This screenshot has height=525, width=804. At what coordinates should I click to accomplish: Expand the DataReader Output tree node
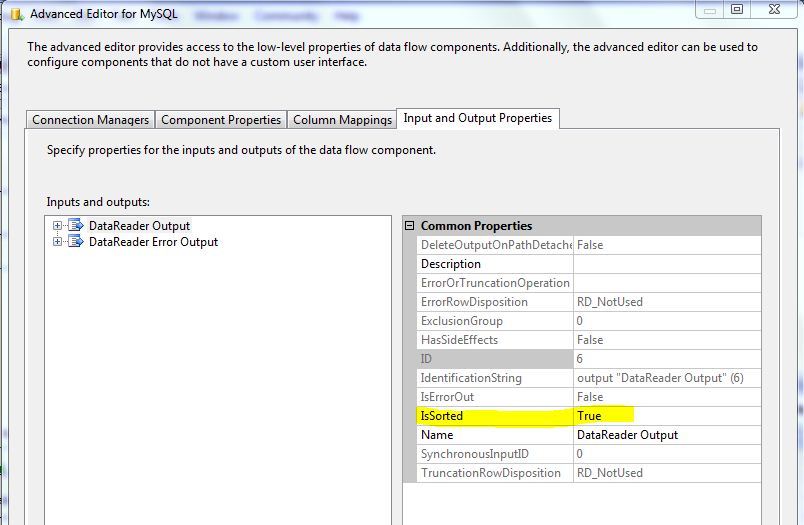click(57, 226)
